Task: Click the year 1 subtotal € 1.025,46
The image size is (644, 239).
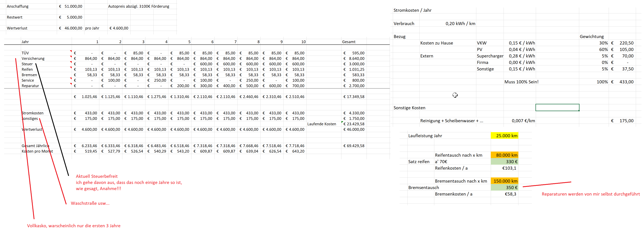Action: [85, 97]
